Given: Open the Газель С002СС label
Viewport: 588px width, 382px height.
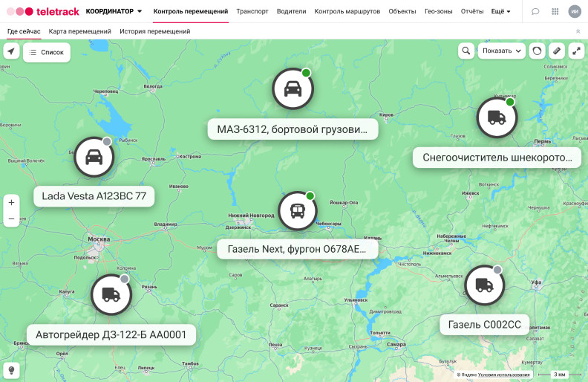Looking at the screenshot, I should (x=485, y=325).
